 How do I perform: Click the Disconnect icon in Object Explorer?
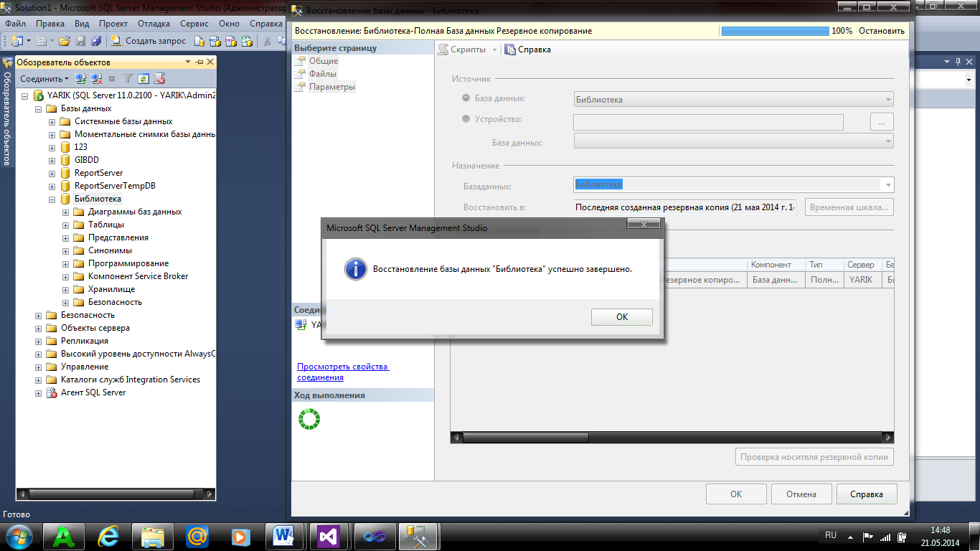[x=95, y=78]
